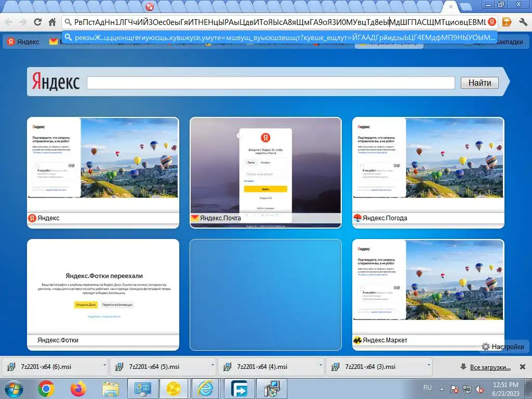Focus the Яндекс search input field
Screen dimensions: 532x399
tap(271, 83)
